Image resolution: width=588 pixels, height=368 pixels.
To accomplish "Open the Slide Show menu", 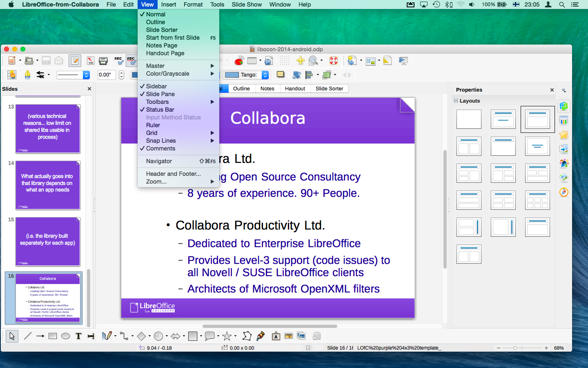I will pos(247,4).
